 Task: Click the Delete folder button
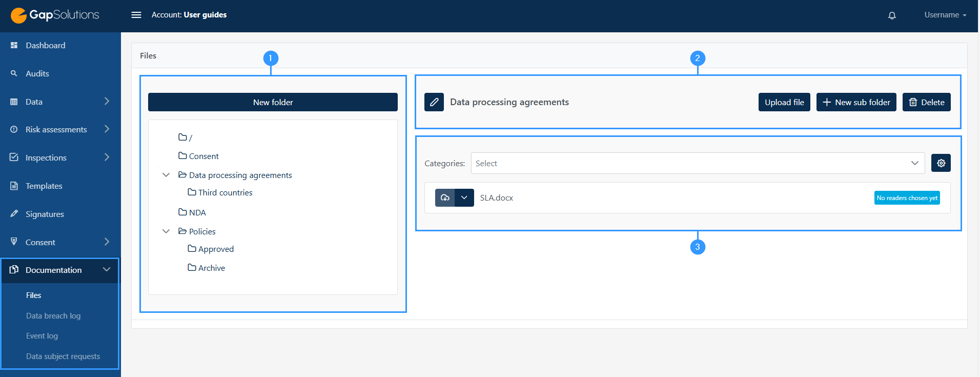(x=927, y=102)
